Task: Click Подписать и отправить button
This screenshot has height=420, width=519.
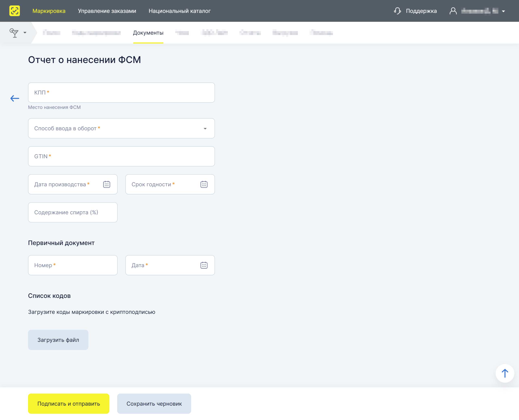Action: point(69,404)
